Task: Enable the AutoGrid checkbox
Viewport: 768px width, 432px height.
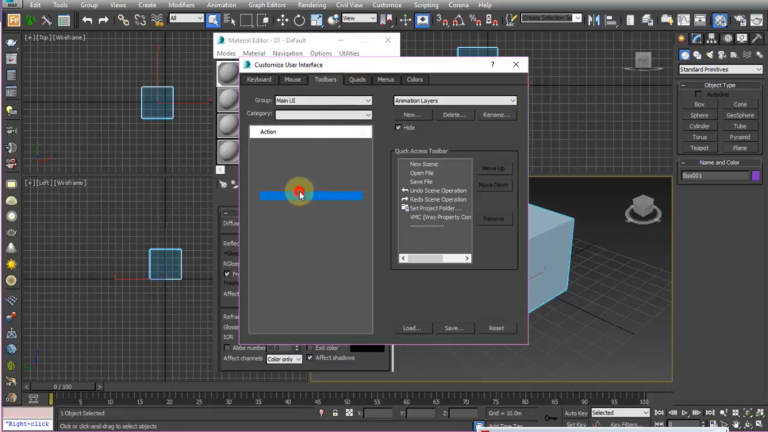Action: pos(698,94)
